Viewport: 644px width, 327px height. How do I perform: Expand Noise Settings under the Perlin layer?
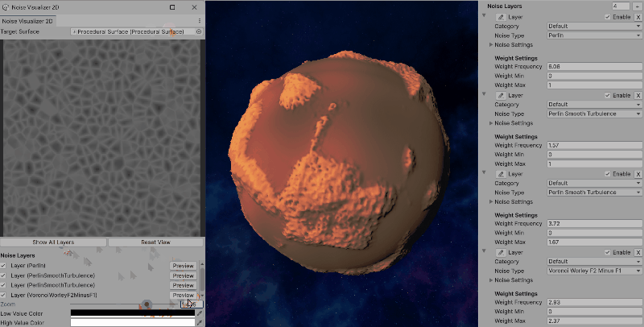513,45
